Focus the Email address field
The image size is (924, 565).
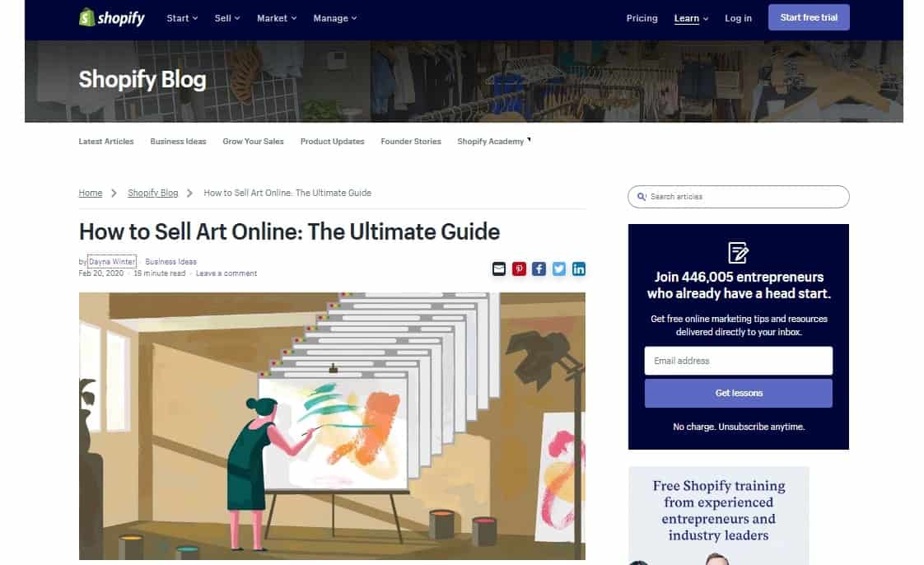(x=739, y=361)
